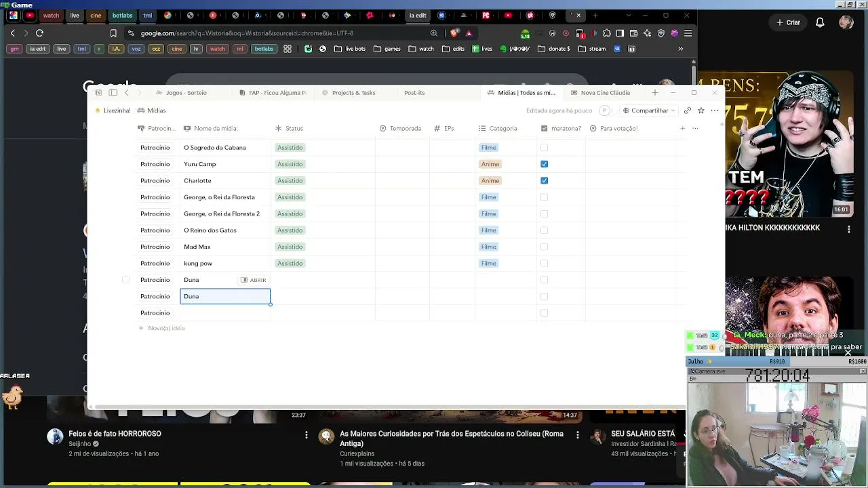
Task: Favorite the Mídias page with star
Action: [701, 110]
